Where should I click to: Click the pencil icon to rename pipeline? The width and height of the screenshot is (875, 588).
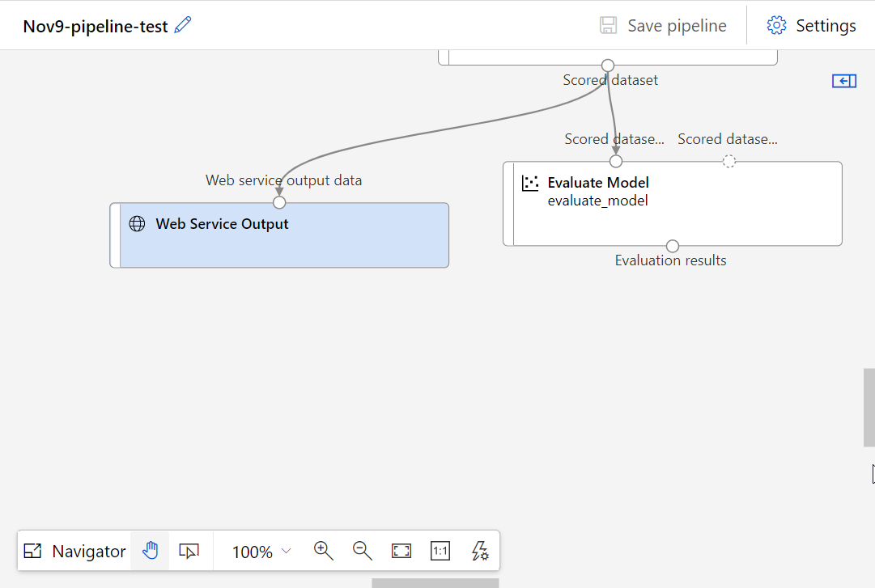184,25
